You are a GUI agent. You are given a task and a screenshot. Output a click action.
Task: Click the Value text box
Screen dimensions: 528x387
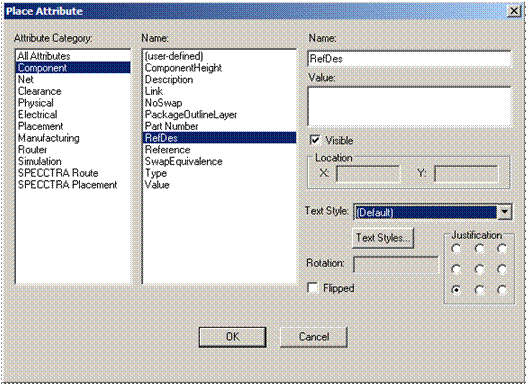(x=409, y=107)
